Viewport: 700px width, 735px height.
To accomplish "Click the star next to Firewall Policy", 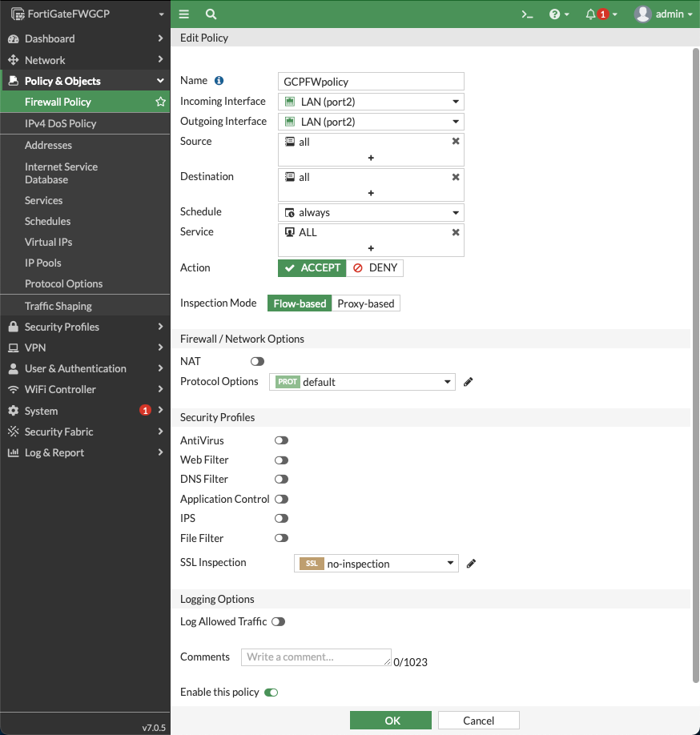I will 161,102.
